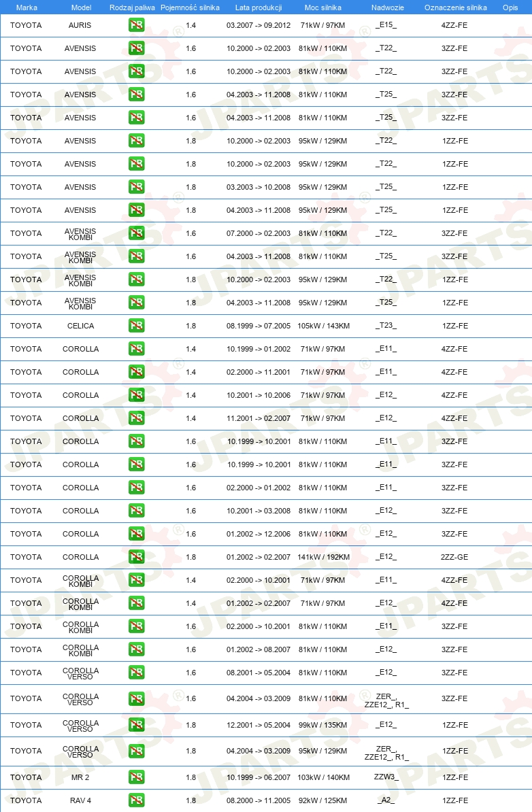Select the CELICA model cell

tap(81, 326)
